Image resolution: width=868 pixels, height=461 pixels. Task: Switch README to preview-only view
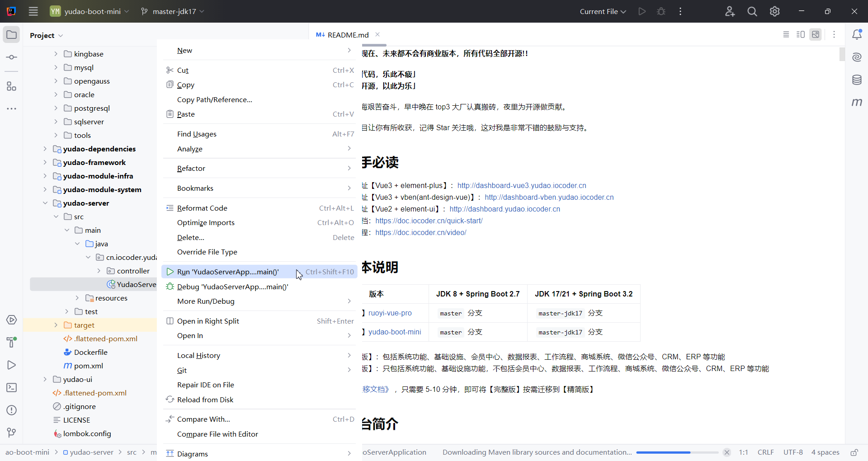tap(816, 35)
